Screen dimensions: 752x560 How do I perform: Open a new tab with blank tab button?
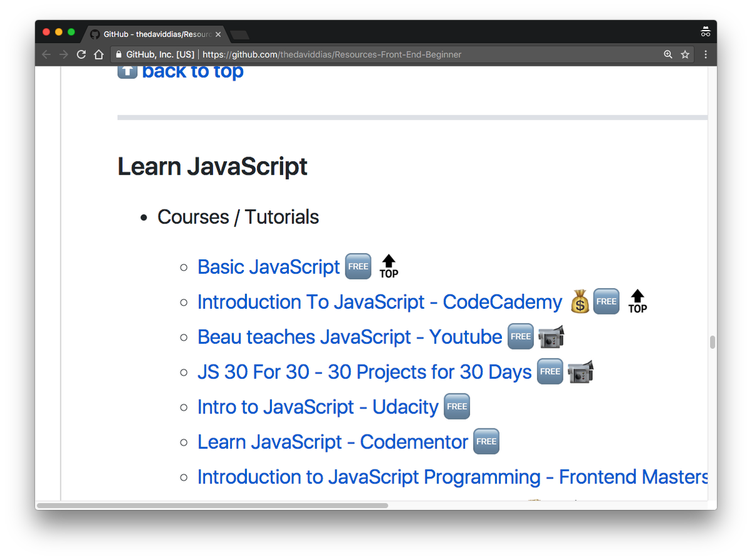pyautogui.click(x=239, y=34)
